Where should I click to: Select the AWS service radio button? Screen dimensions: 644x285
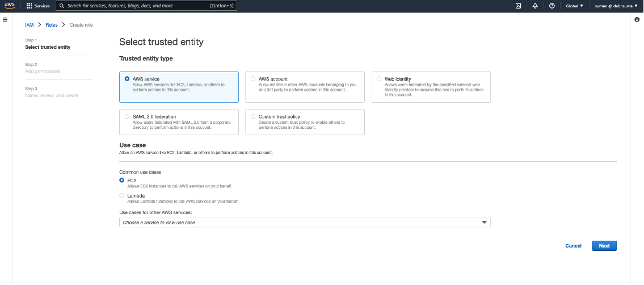click(x=127, y=78)
